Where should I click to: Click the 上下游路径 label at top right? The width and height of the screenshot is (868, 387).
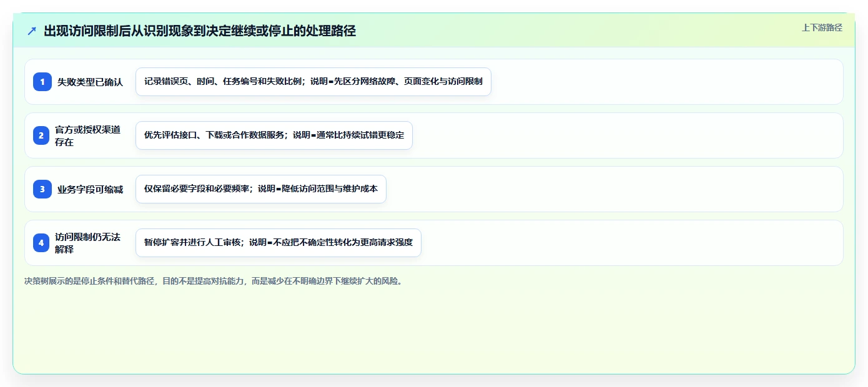[822, 27]
